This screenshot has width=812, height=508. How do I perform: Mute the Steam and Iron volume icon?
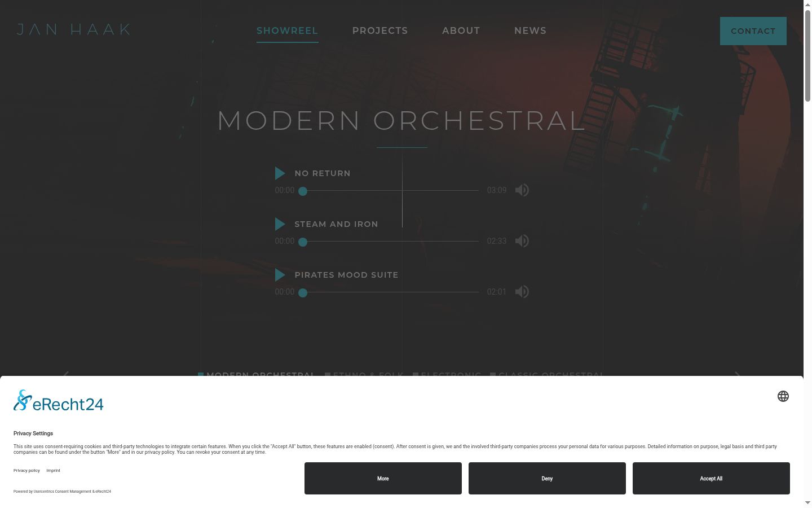click(522, 241)
